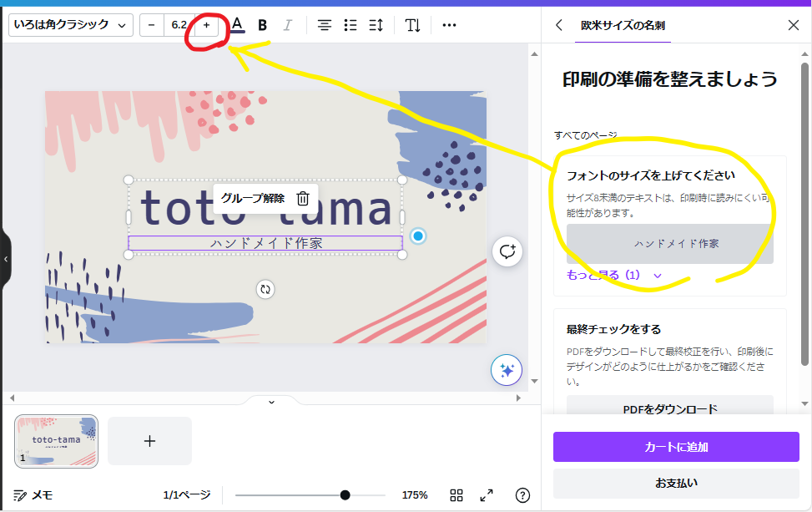This screenshot has width=812, height=512.
Task: Increase font size with plus button
Action: coord(206,25)
